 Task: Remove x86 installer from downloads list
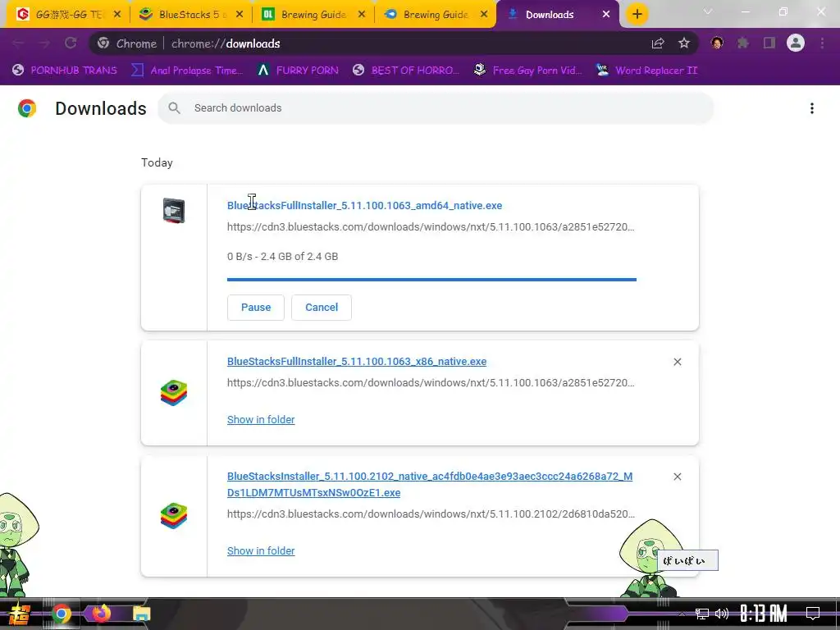(x=677, y=362)
